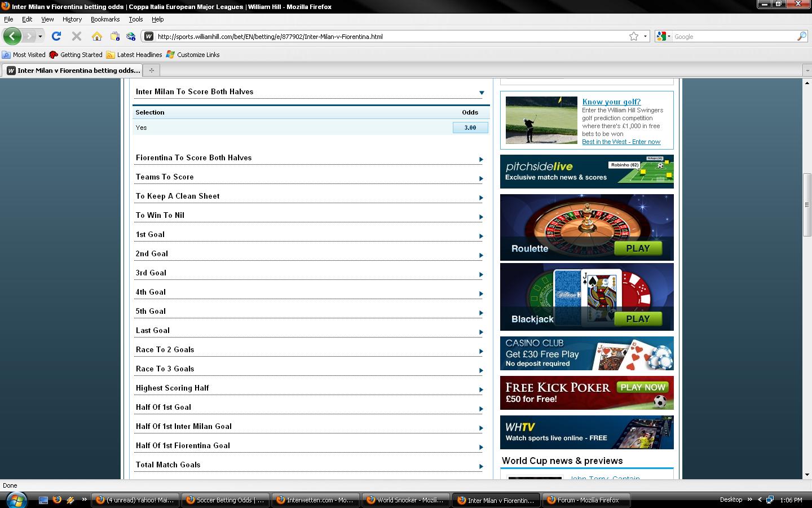Click the Blackjack PLAY button
Viewport: 812px width, 508px height.
click(x=638, y=319)
